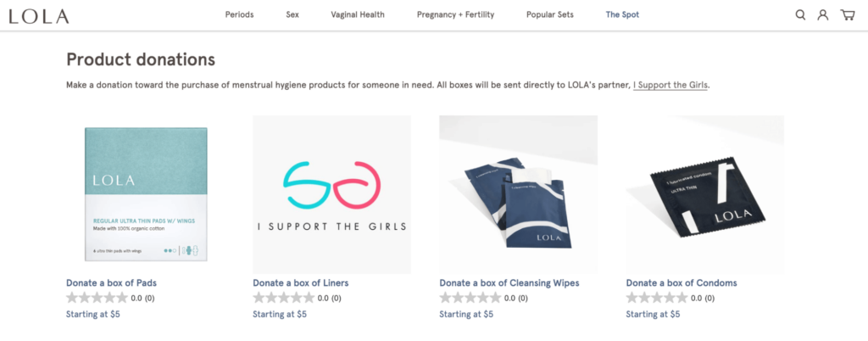Open the Periods menu
868x341 pixels.
(239, 15)
